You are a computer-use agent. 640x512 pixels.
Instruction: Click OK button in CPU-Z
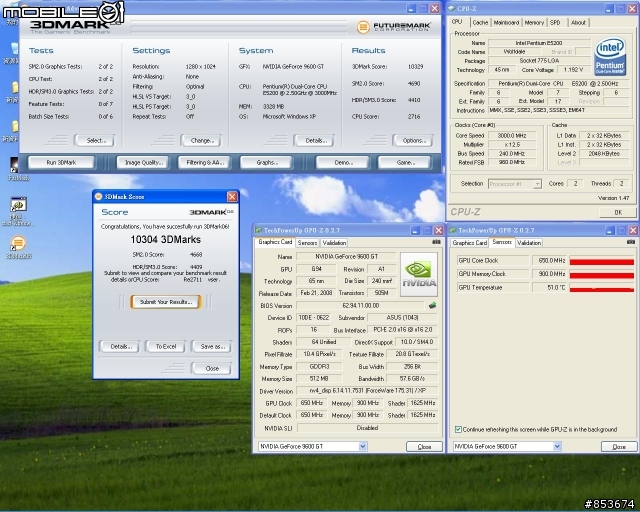point(618,212)
